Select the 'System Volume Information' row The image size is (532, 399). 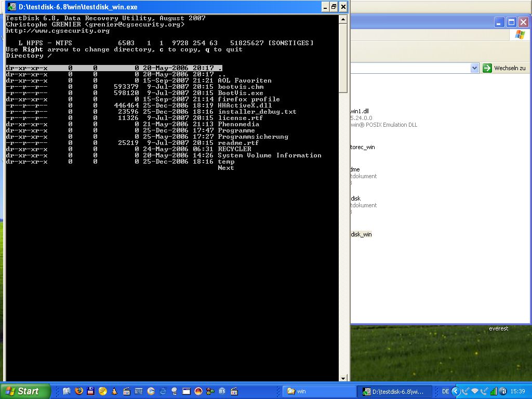164,155
